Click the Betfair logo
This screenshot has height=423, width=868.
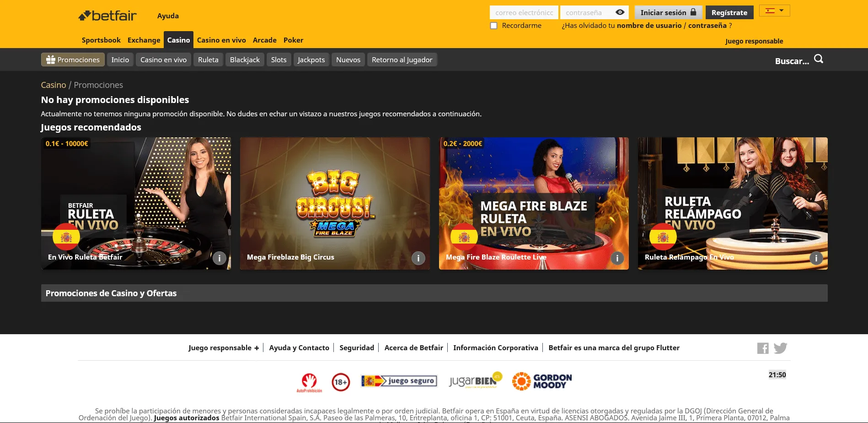(x=107, y=16)
